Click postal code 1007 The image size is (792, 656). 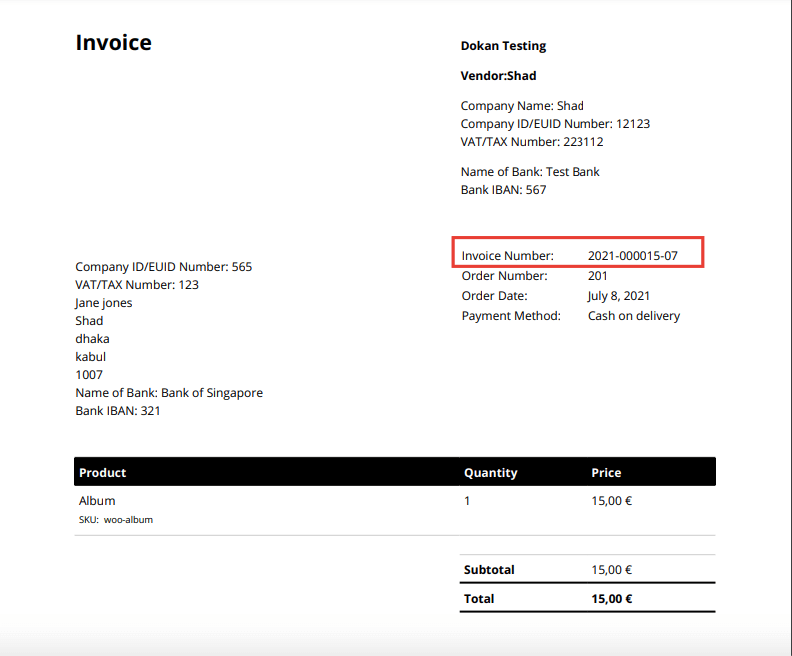click(x=89, y=375)
